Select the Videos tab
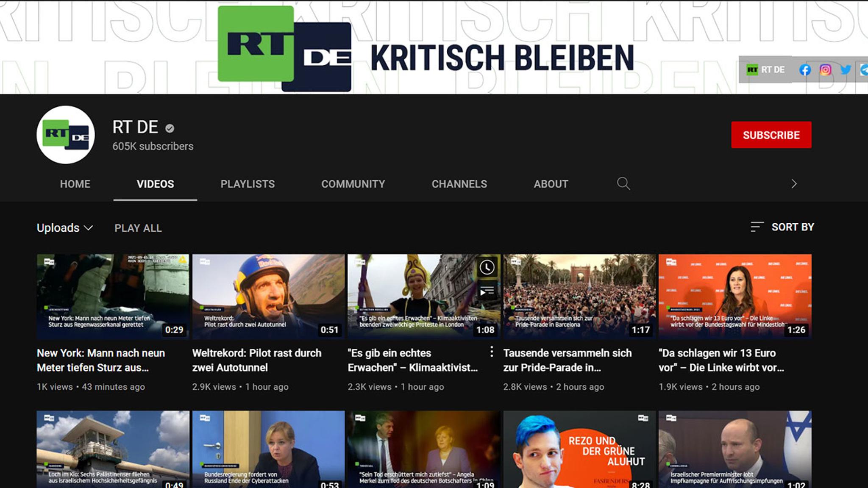 [x=155, y=184]
